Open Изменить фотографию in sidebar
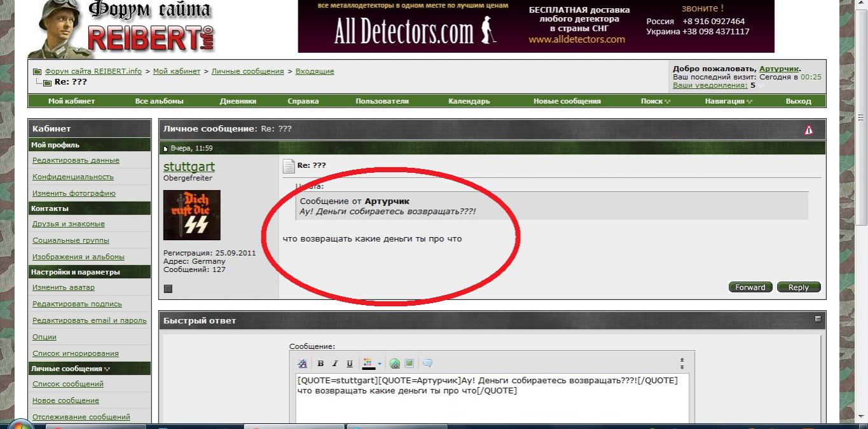The width and height of the screenshot is (868, 429). click(x=74, y=193)
